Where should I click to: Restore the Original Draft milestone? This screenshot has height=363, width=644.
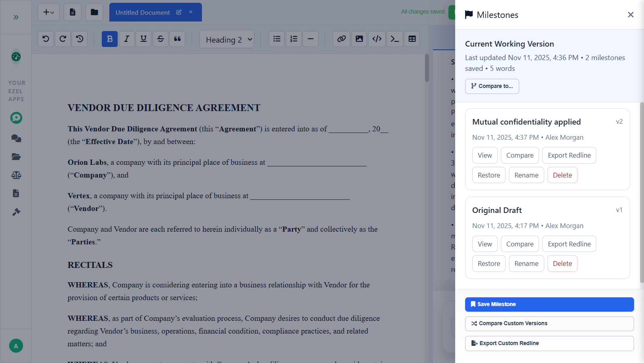(489, 264)
